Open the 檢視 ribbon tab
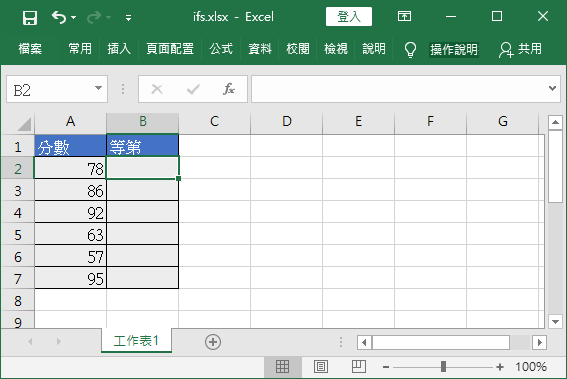Image resolution: width=567 pixels, height=379 pixels. point(336,48)
